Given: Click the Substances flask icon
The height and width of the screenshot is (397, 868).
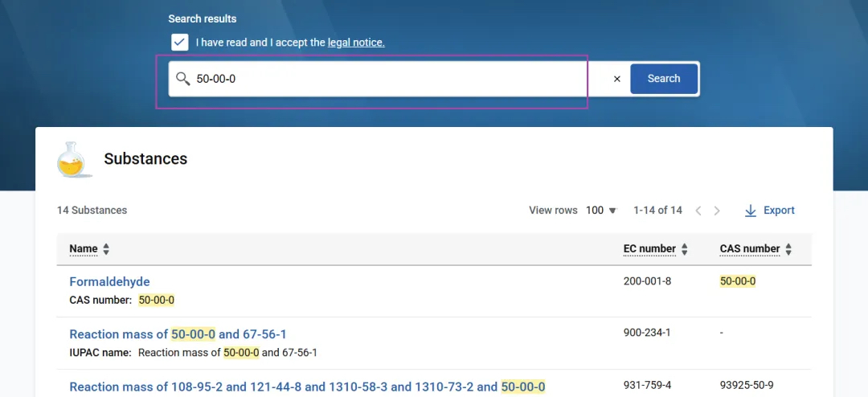Looking at the screenshot, I should pos(74,159).
